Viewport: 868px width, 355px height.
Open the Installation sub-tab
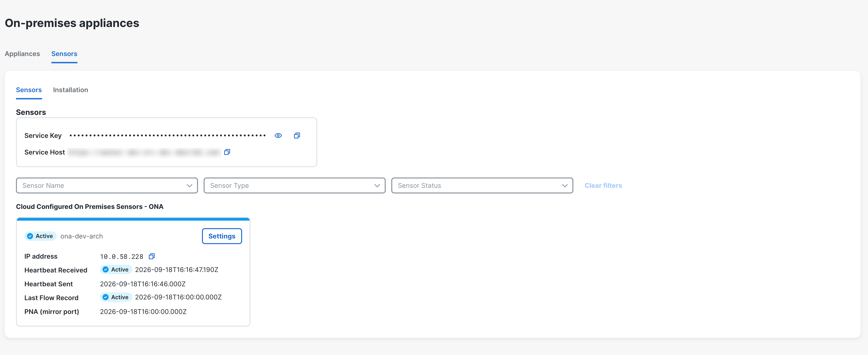[70, 90]
